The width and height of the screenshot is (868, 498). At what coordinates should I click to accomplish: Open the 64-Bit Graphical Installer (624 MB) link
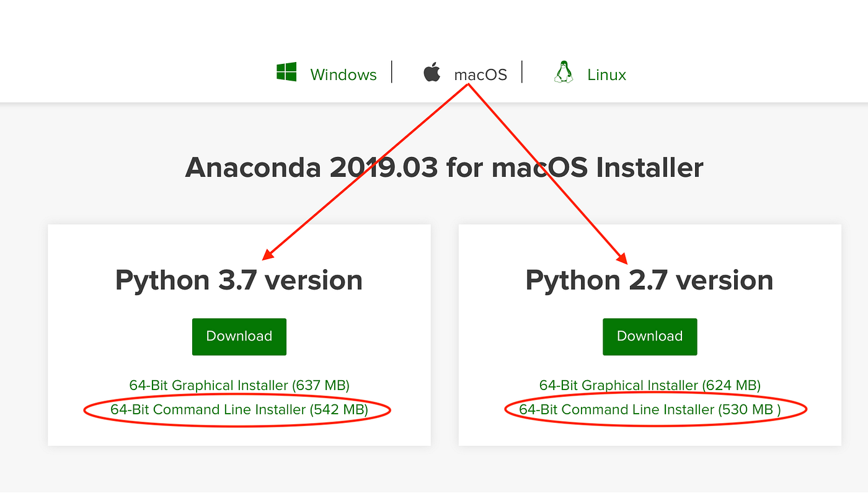650,385
